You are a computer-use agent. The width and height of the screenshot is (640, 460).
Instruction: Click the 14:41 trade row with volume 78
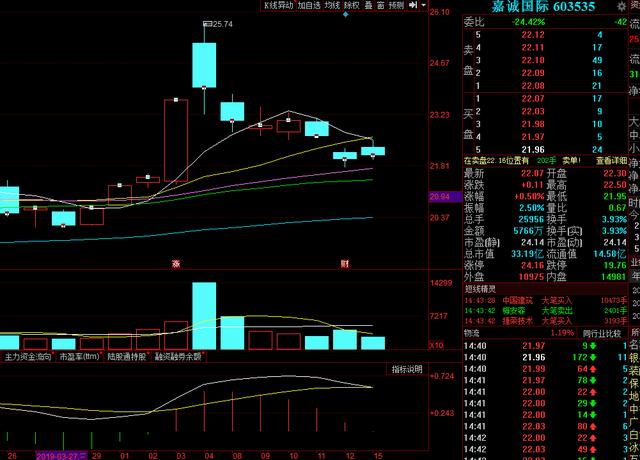[x=545, y=380]
